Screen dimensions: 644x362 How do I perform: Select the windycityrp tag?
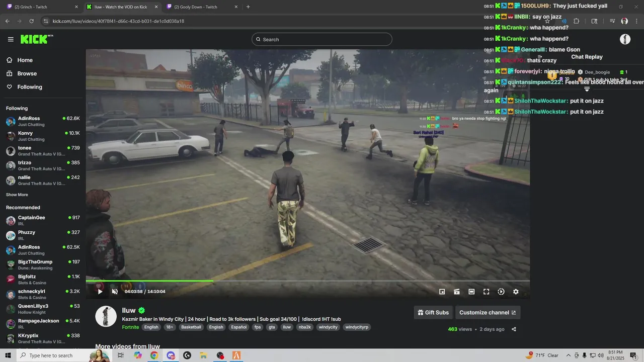tap(357, 327)
